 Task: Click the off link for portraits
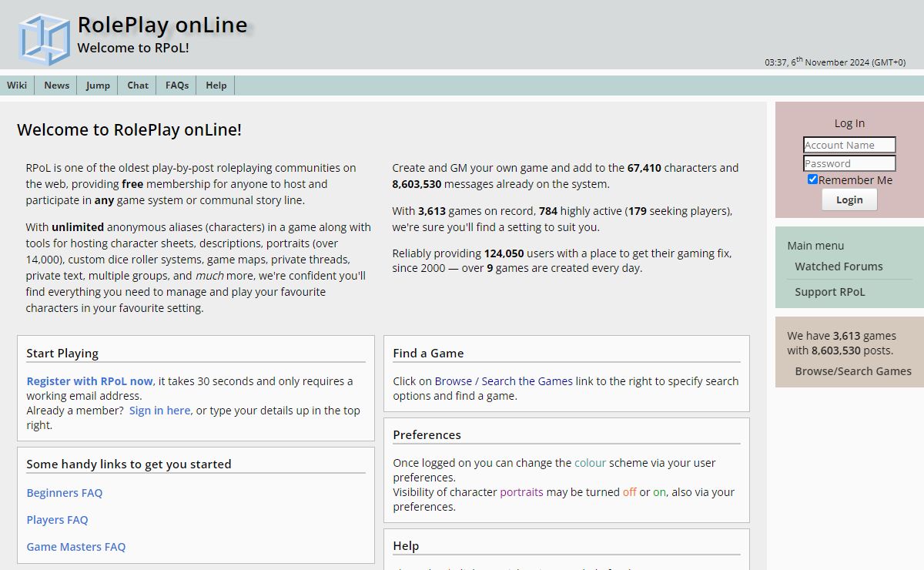tap(630, 492)
